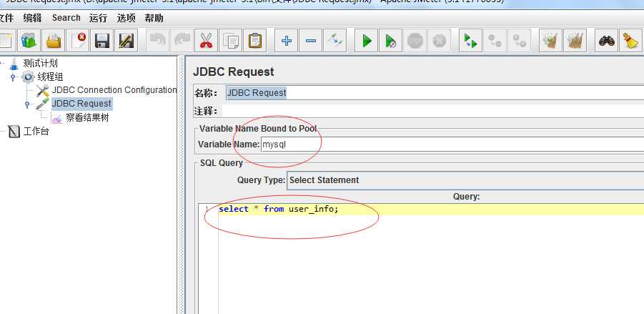Click the Variable Name field containing mysql
This screenshot has height=314, width=644.
pyautogui.click(x=452, y=144)
